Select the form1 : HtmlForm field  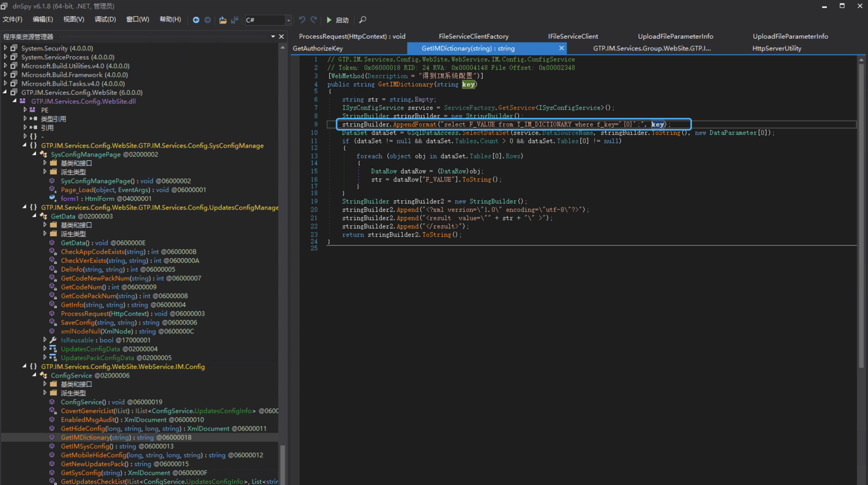tap(106, 199)
